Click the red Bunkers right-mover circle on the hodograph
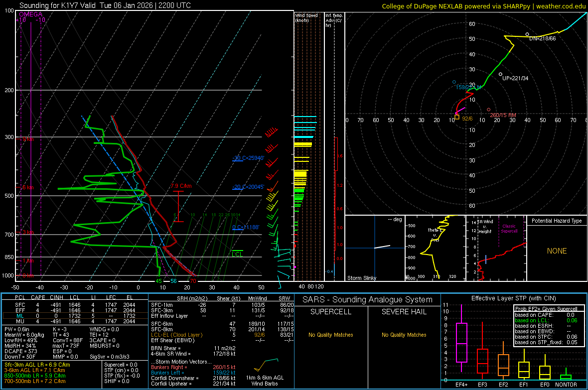 pyautogui.click(x=489, y=110)
